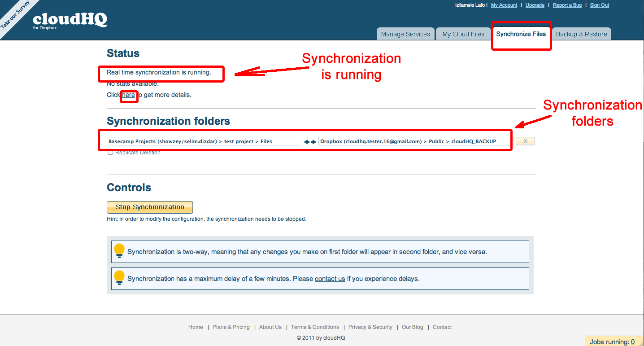Open Privacy & Security footer link
This screenshot has height=346, width=644.
[370, 327]
